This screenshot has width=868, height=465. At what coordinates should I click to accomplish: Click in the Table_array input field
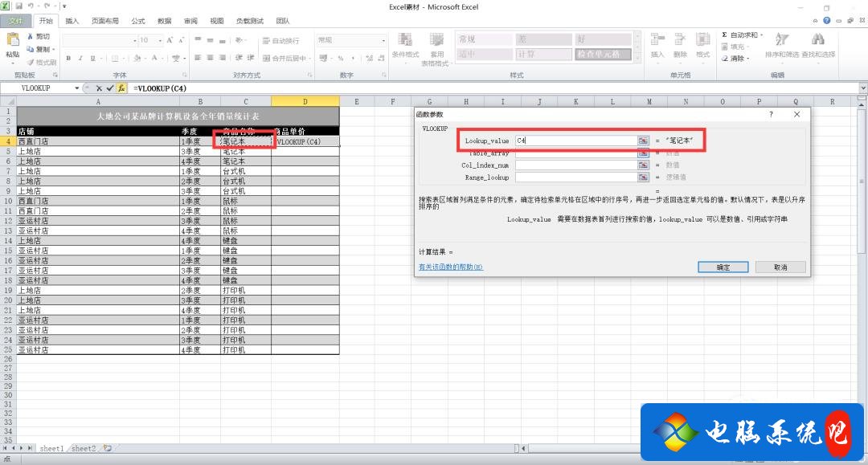point(576,153)
